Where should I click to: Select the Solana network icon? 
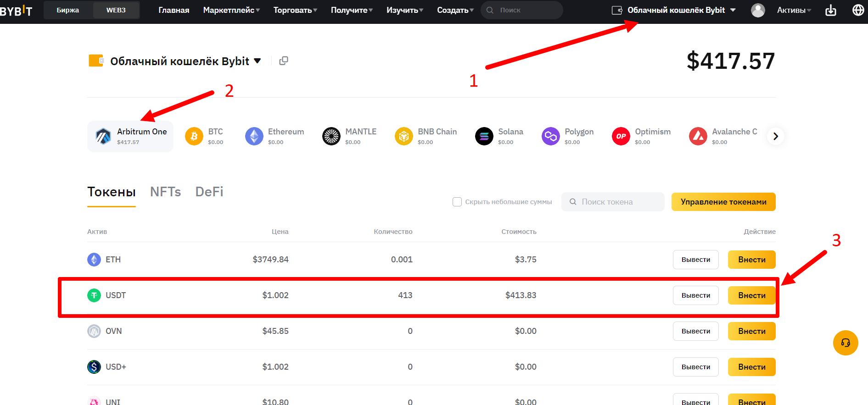click(x=484, y=136)
